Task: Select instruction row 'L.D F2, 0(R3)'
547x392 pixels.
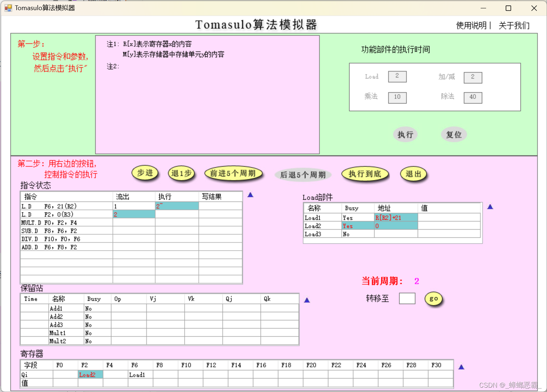Action: click(131, 214)
